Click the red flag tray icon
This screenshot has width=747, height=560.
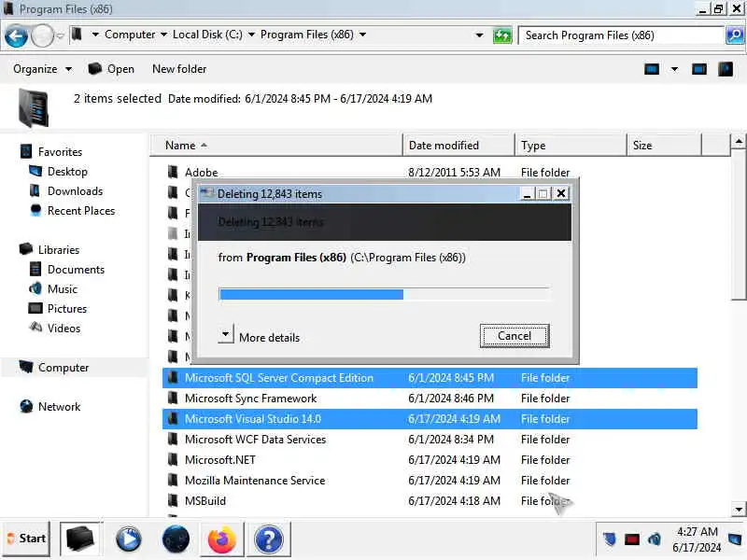632,539
